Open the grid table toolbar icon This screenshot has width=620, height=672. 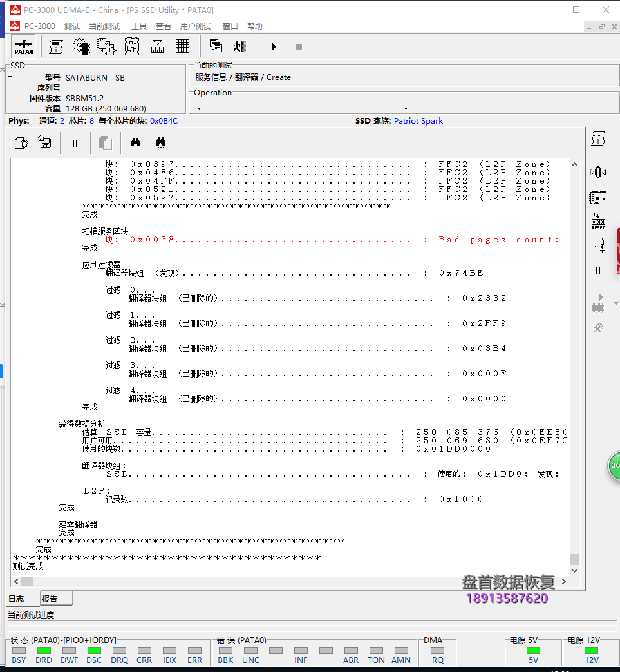(x=182, y=46)
